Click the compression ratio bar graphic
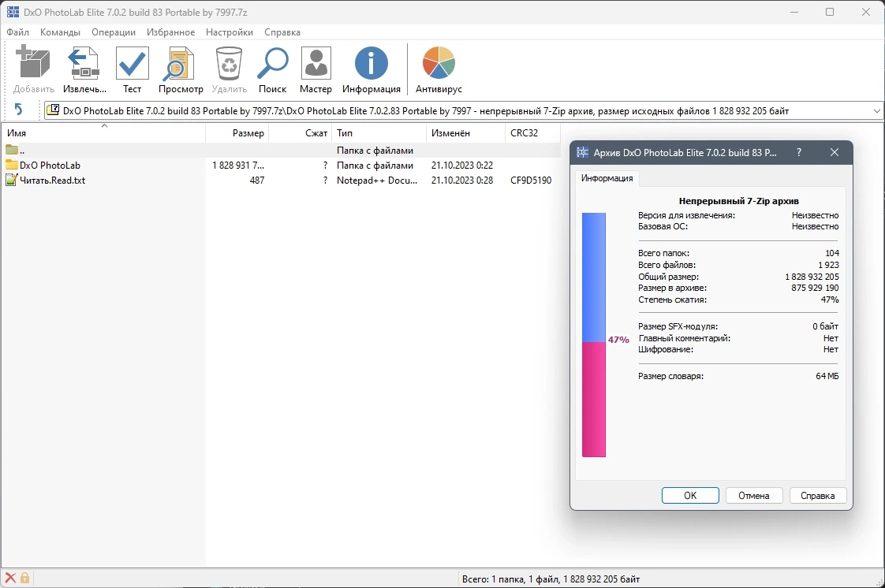The height and width of the screenshot is (588, 885). pyautogui.click(x=594, y=335)
